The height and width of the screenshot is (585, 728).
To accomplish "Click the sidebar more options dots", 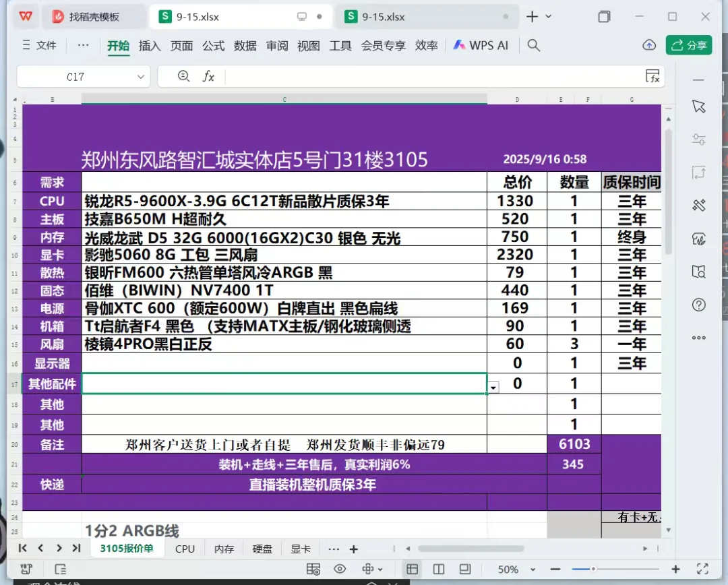I will coord(699,338).
